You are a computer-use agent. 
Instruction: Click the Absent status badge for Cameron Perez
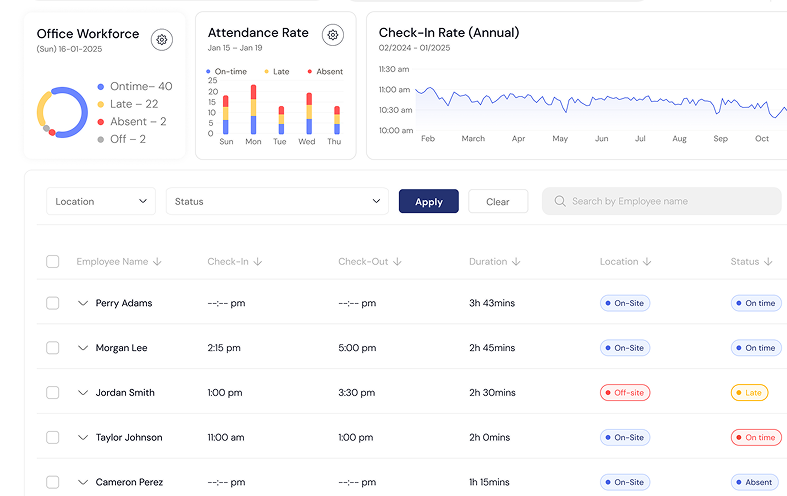pos(754,482)
